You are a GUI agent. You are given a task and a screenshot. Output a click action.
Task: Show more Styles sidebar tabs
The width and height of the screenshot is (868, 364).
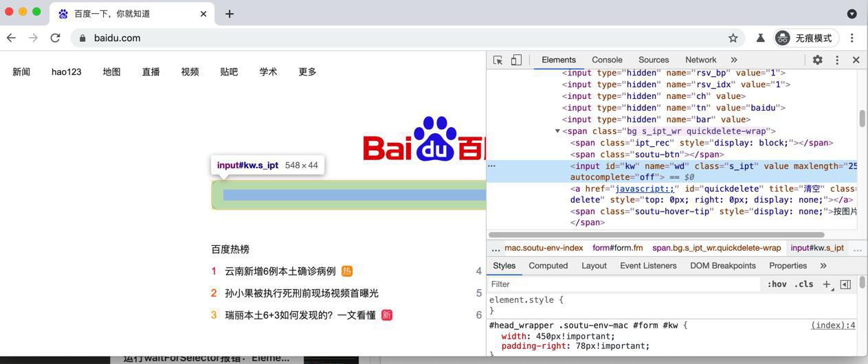(823, 266)
